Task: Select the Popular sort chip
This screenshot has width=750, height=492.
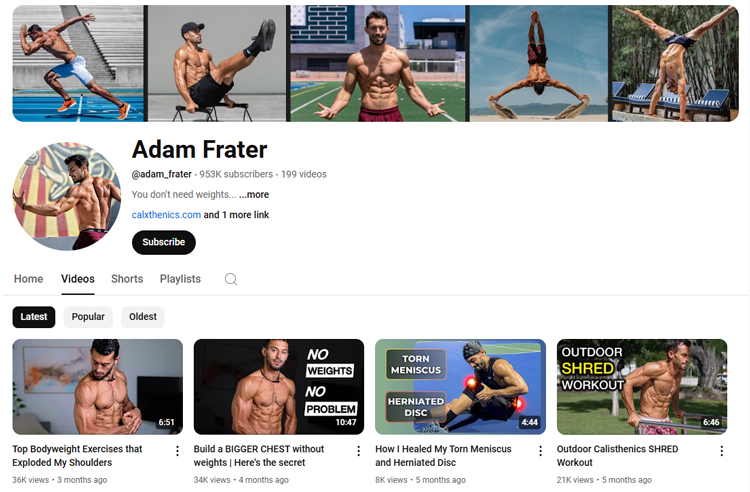Action: pos(88,317)
